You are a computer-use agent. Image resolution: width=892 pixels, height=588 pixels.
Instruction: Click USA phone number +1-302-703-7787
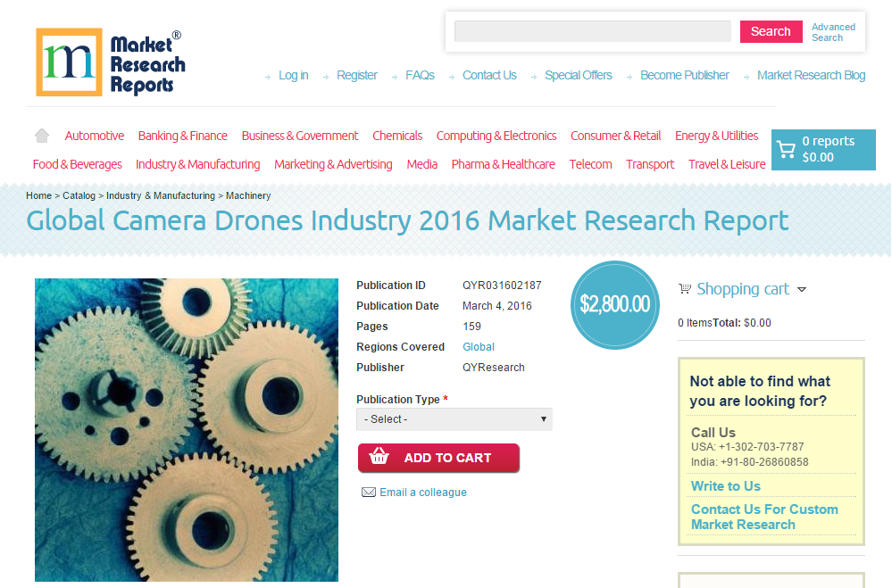pos(761,447)
